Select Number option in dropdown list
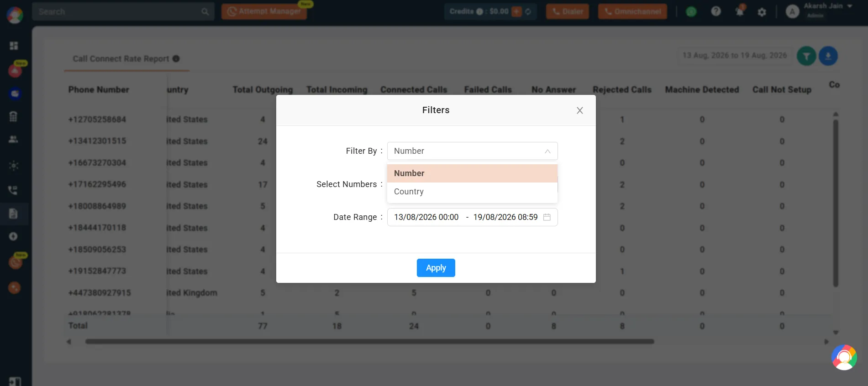Image resolution: width=868 pixels, height=386 pixels. [472, 173]
